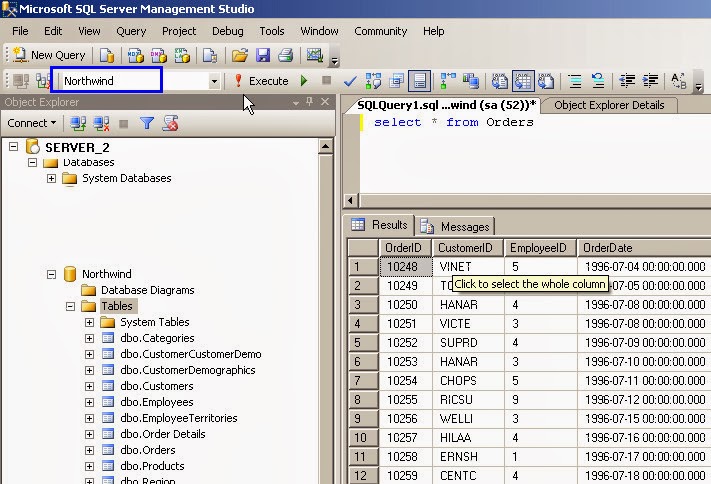Expand the dbo.Orders table node
711x484 pixels.
point(90,450)
